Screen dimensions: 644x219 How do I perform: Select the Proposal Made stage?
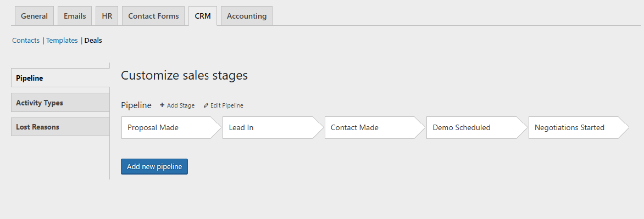click(171, 127)
